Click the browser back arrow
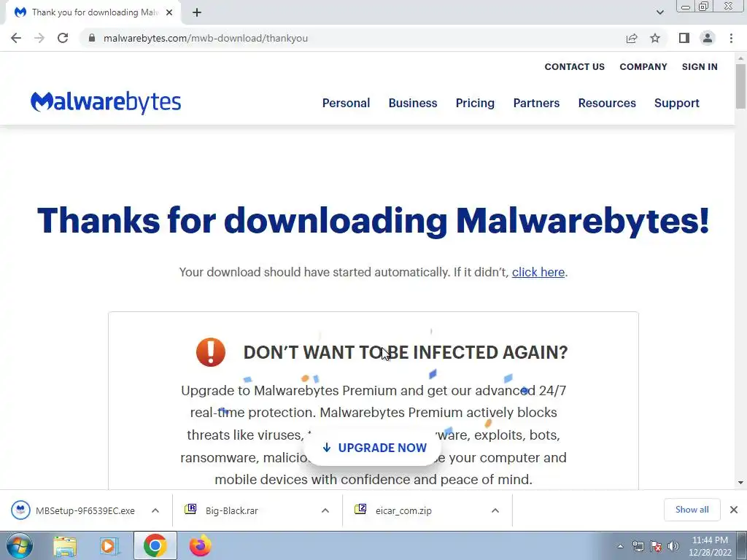 (16, 38)
